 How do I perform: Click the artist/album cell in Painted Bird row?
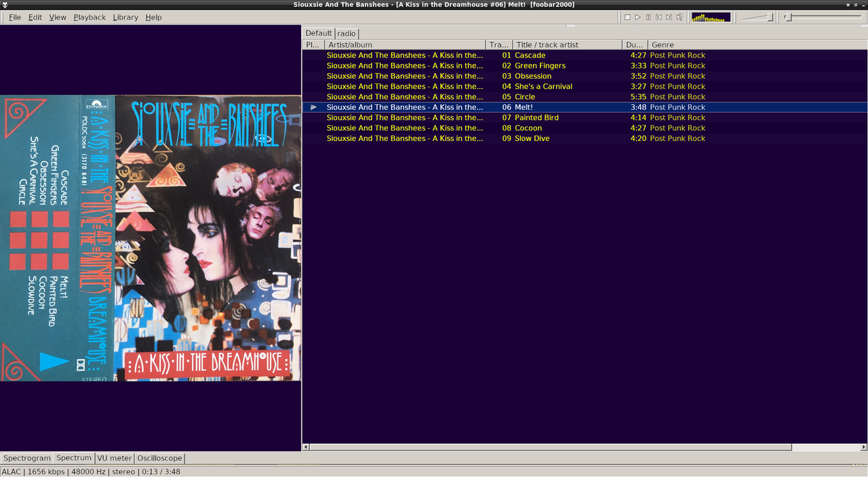click(405, 118)
